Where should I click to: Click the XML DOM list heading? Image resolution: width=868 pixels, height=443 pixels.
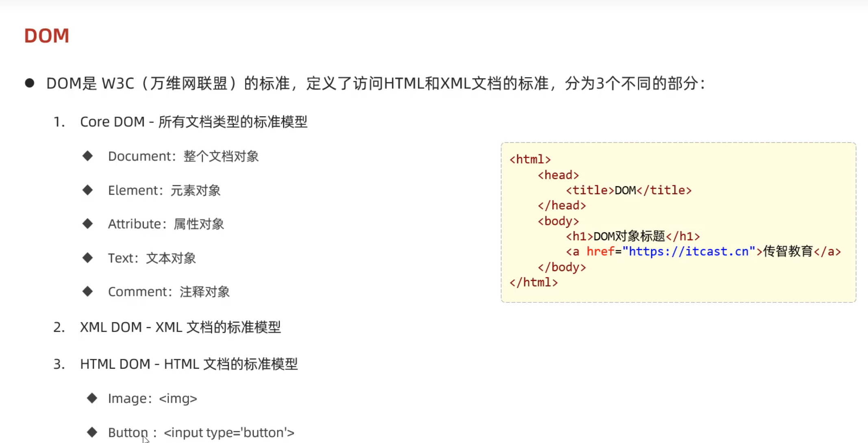(180, 327)
